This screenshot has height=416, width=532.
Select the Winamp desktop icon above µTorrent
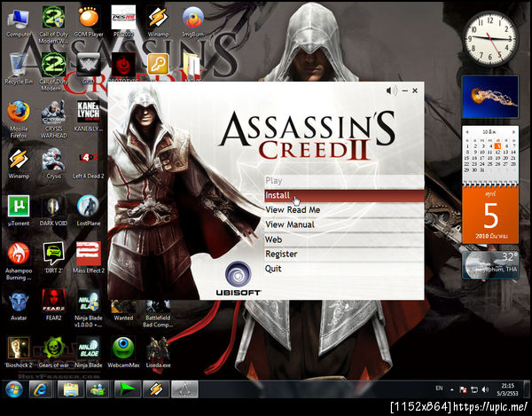pos(19,163)
